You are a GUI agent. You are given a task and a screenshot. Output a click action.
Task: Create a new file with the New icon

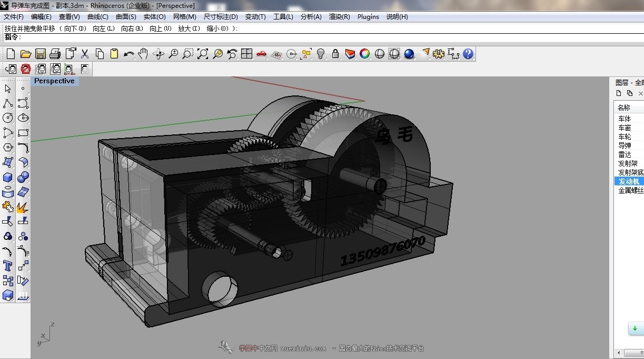tap(11, 54)
